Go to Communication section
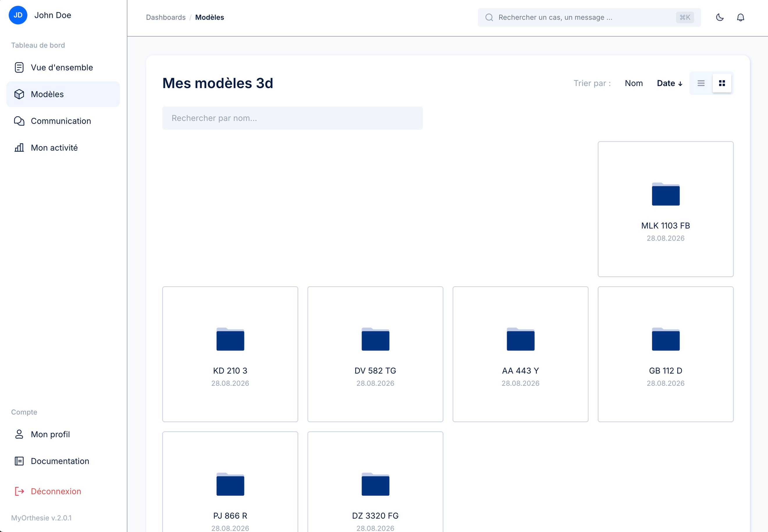The image size is (768, 532). click(63, 121)
